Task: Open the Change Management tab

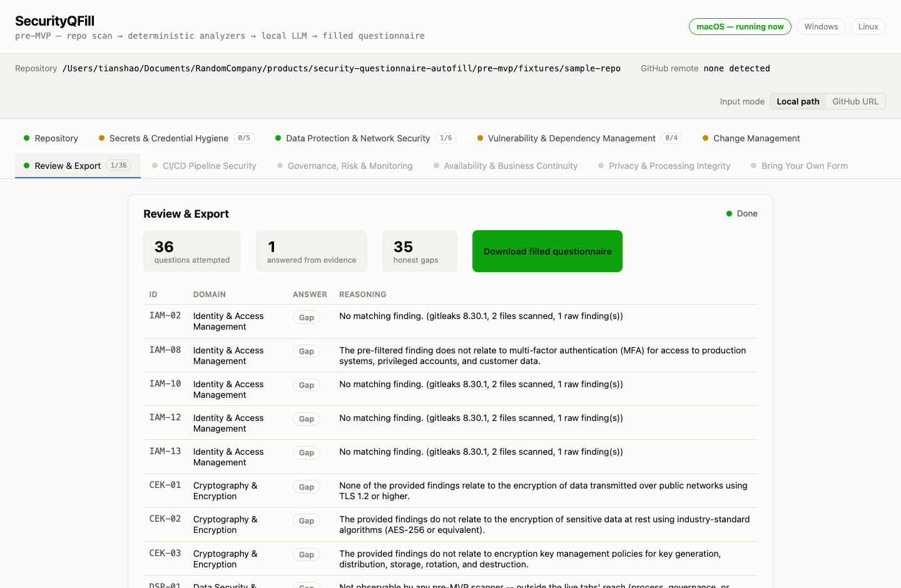Action: coord(751,138)
